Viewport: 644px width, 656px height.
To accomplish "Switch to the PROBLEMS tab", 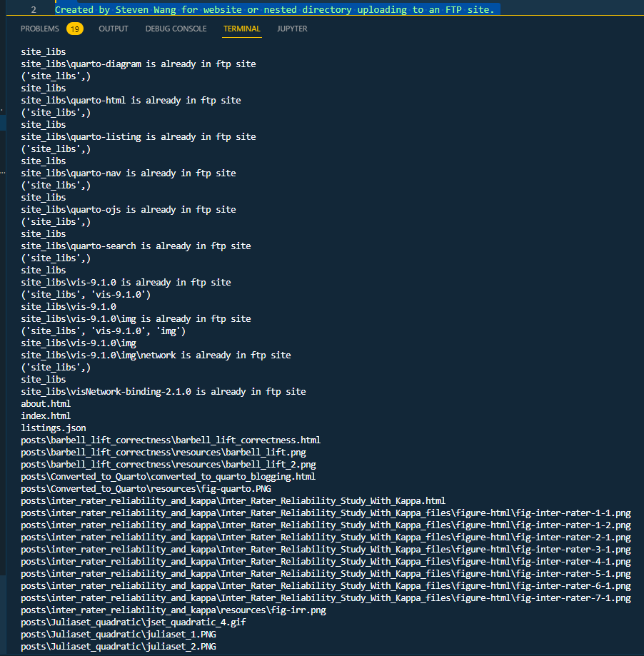I will 40,29.
